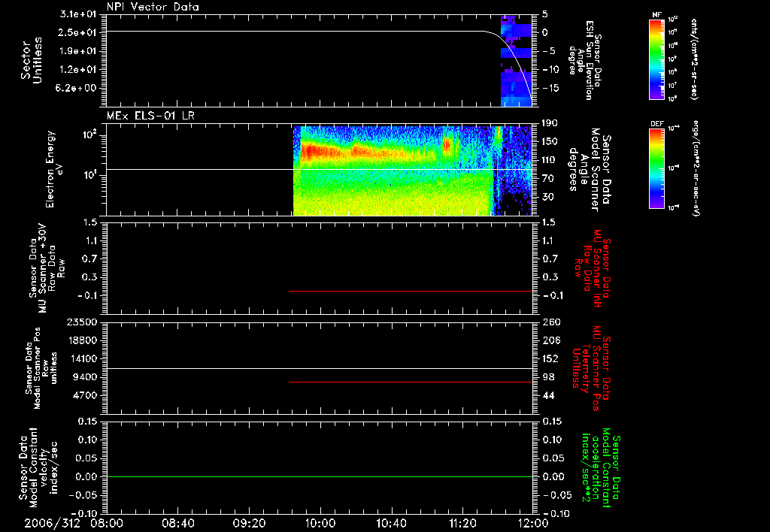The width and height of the screenshot is (770, 532).
Task: Click the "10:00" time axis label
Action: pos(320,523)
